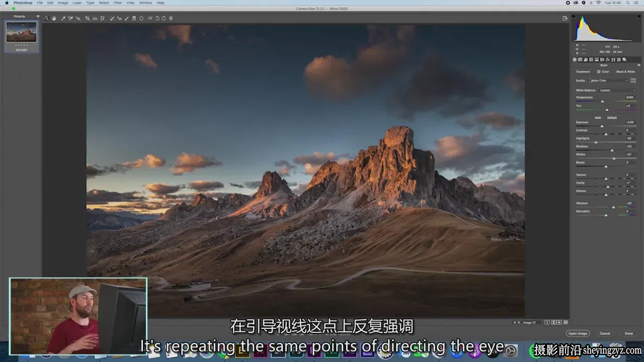Select the Targeted Adjustment tool
Screen dimensions: 644x362
click(77, 18)
